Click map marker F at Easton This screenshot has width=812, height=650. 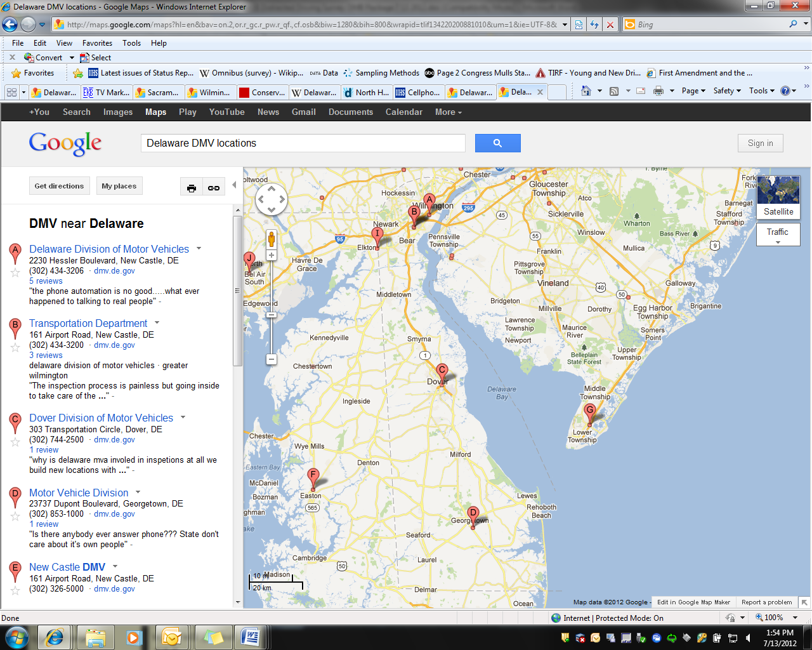[x=313, y=479]
